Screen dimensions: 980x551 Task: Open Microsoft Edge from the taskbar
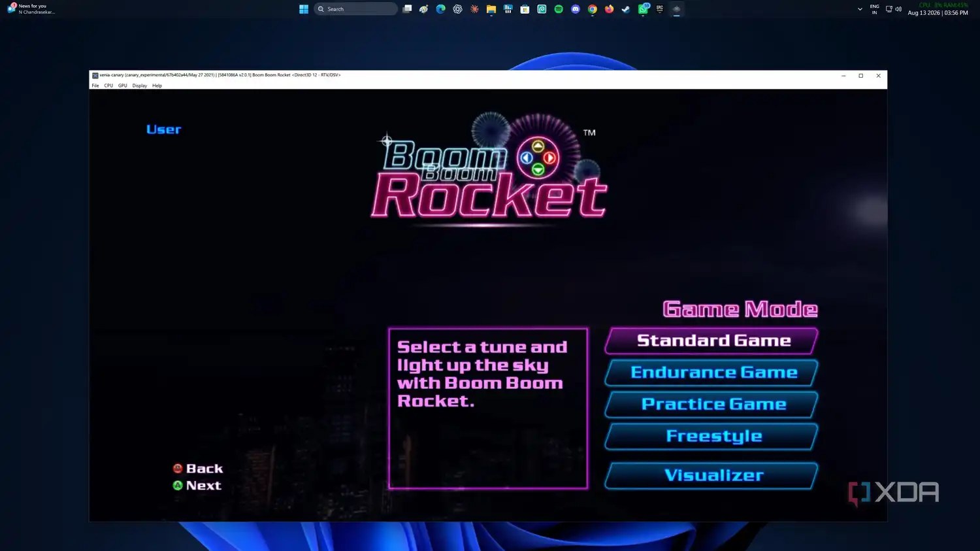[x=441, y=9]
